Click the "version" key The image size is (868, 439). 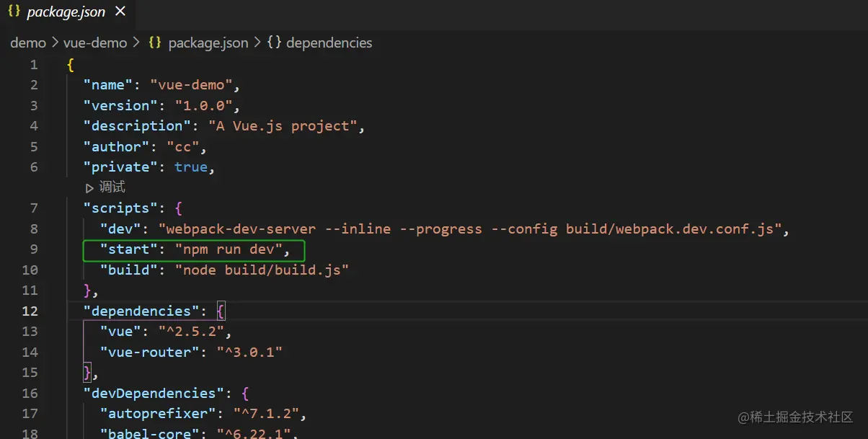120,105
